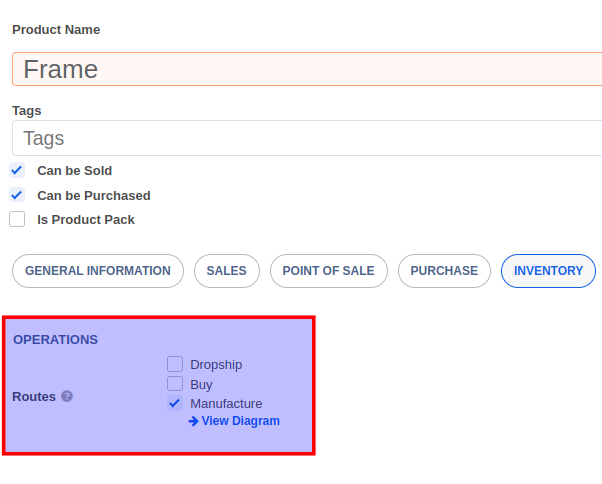602x484 pixels.
Task: Uncheck the Can be Purchased checkbox
Action: [17, 195]
